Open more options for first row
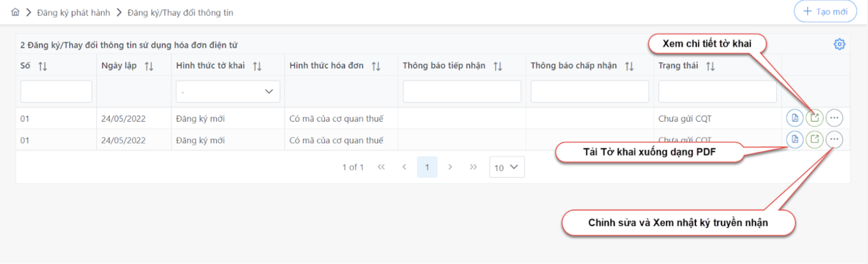 coord(834,118)
